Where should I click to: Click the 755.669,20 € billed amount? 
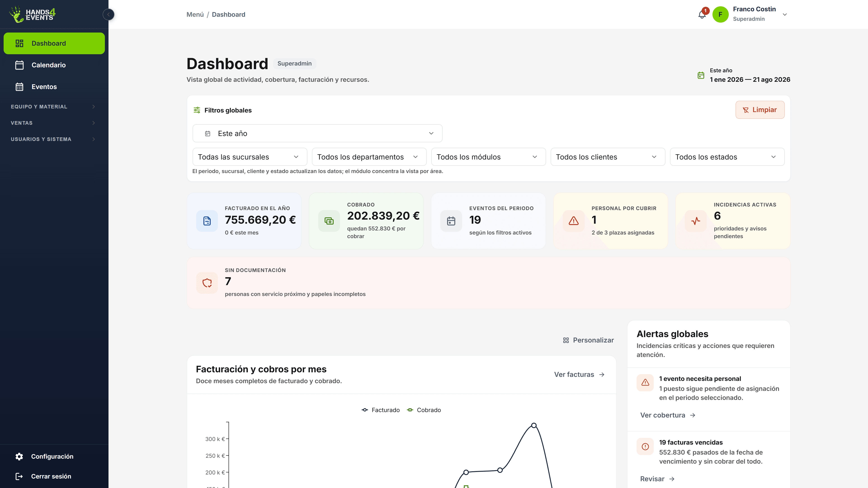260,220
